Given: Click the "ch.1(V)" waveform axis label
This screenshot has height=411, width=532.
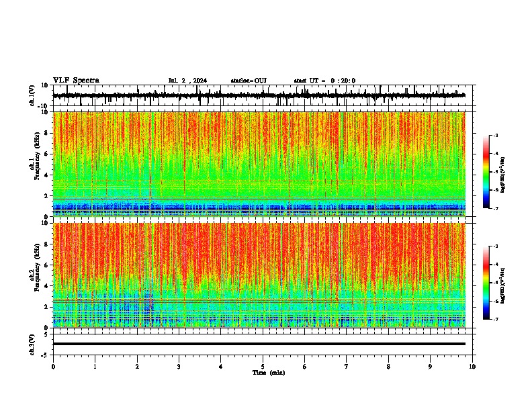Looking at the screenshot, I should tap(32, 95).
